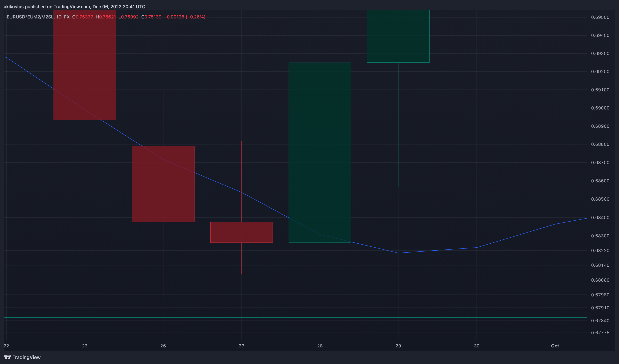Select the red candle body above date 26
619x364 pixels.
point(163,184)
